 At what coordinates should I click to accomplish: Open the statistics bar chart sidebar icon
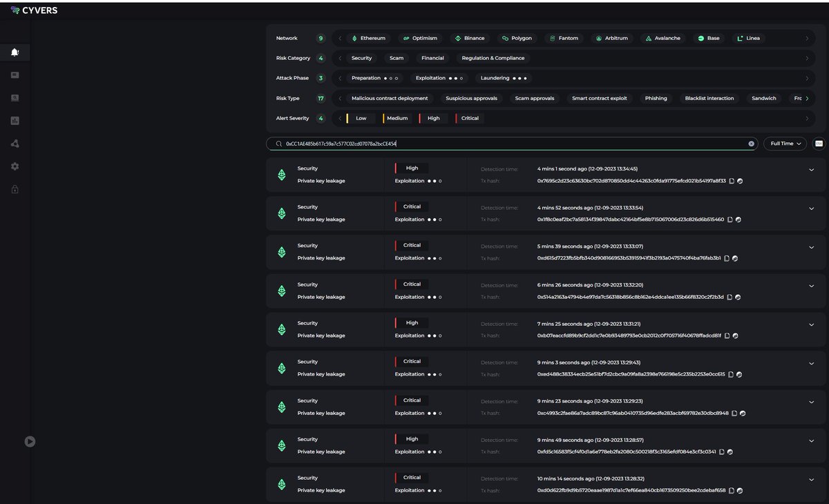15,121
